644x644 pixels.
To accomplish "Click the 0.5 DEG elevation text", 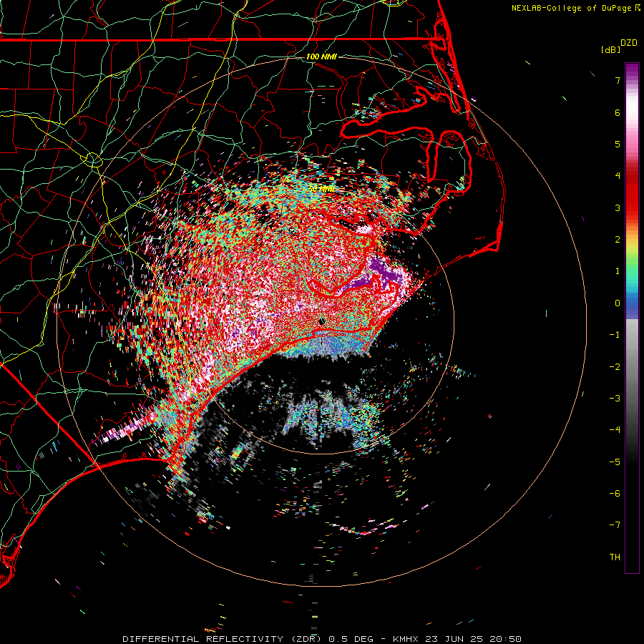I will click(x=351, y=639).
